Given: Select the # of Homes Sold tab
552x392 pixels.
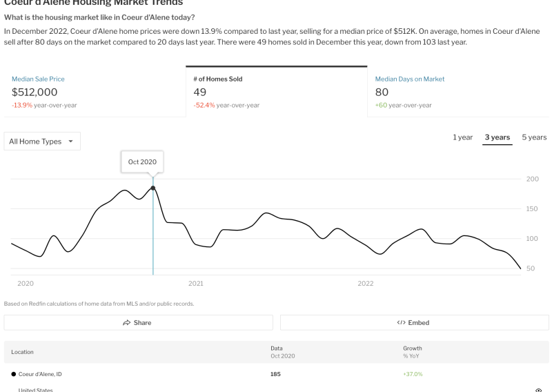Looking at the screenshot, I should tap(276, 92).
